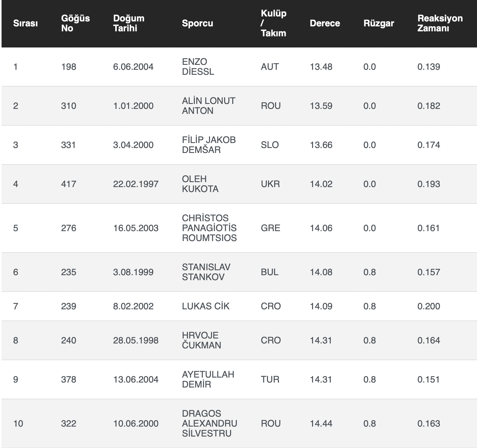Click the Rüzgar column header

pyautogui.click(x=379, y=23)
